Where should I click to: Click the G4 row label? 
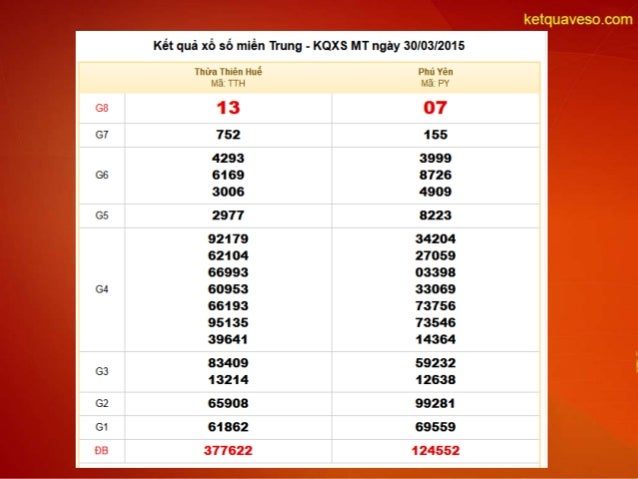[102, 289]
